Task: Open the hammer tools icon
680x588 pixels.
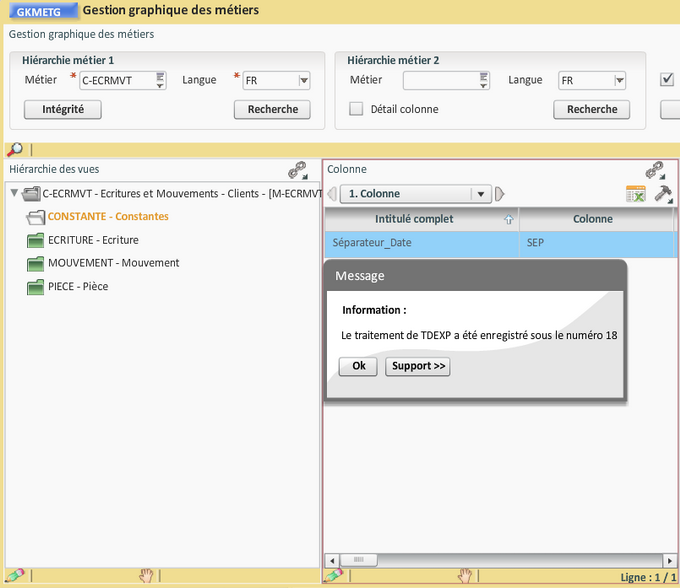Action: (663, 194)
